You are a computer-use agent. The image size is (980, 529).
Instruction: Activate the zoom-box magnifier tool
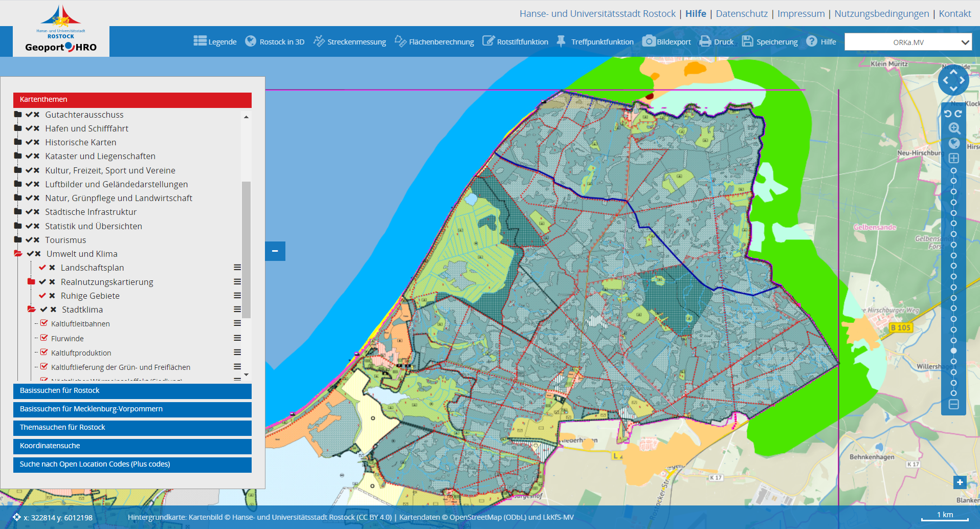coord(954,128)
